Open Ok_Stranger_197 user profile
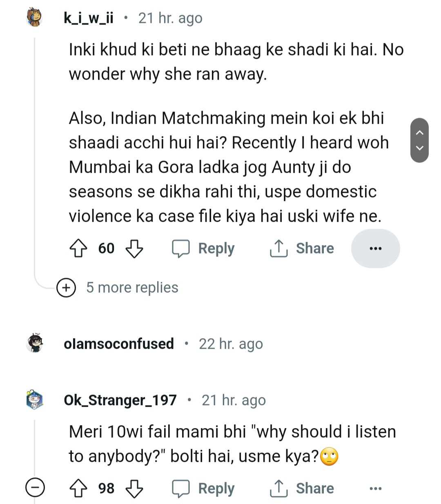The height and width of the screenshot is (504, 441). click(x=120, y=400)
